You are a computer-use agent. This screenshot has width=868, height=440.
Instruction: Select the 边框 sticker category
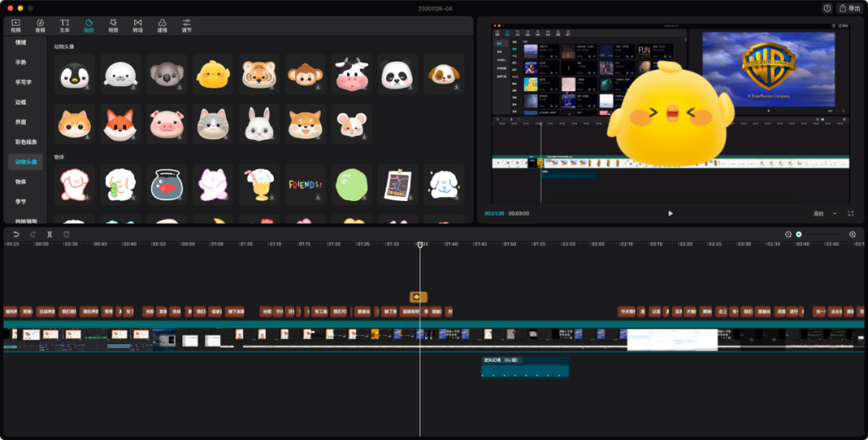pyautogui.click(x=21, y=102)
